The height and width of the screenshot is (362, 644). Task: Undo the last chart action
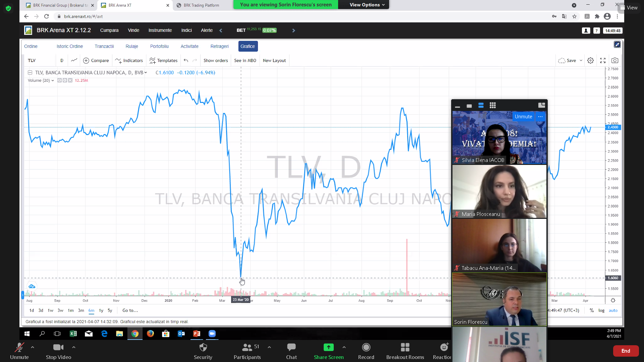coord(186,60)
